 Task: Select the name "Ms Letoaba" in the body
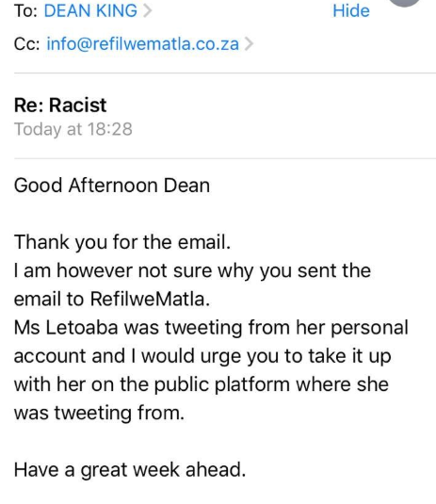[x=66, y=328]
